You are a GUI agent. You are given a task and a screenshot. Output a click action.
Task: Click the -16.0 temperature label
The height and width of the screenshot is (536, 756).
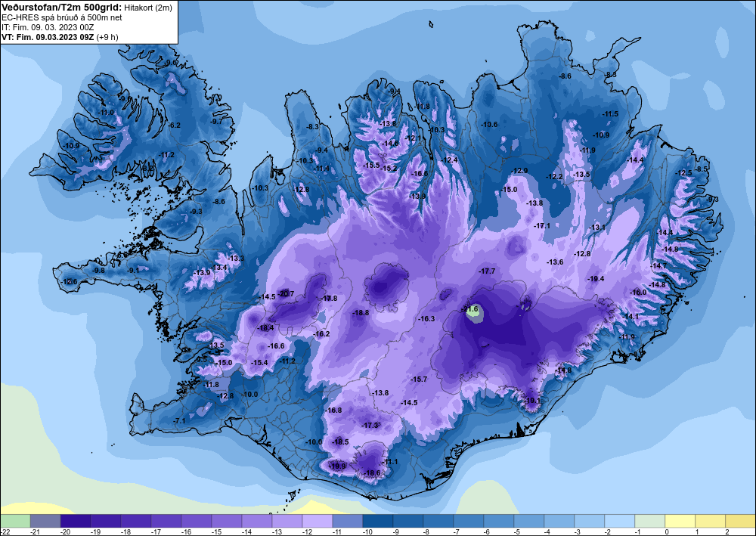[x=638, y=292]
